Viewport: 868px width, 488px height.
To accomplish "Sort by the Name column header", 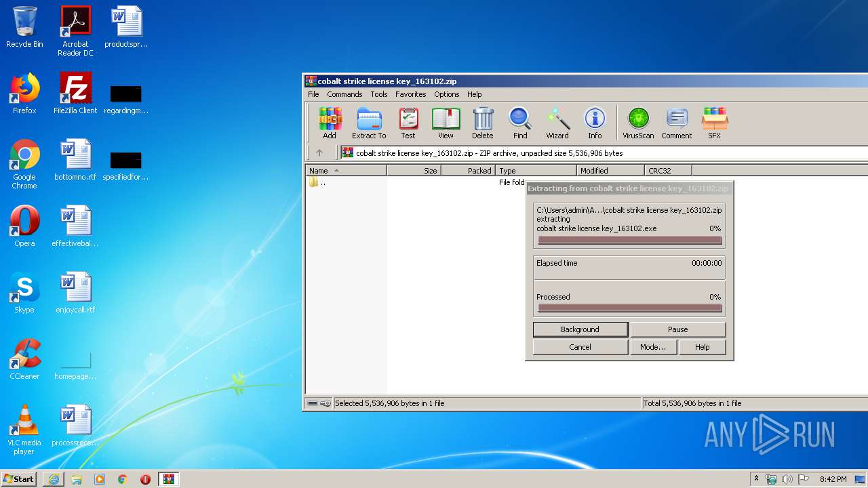I will pos(346,171).
